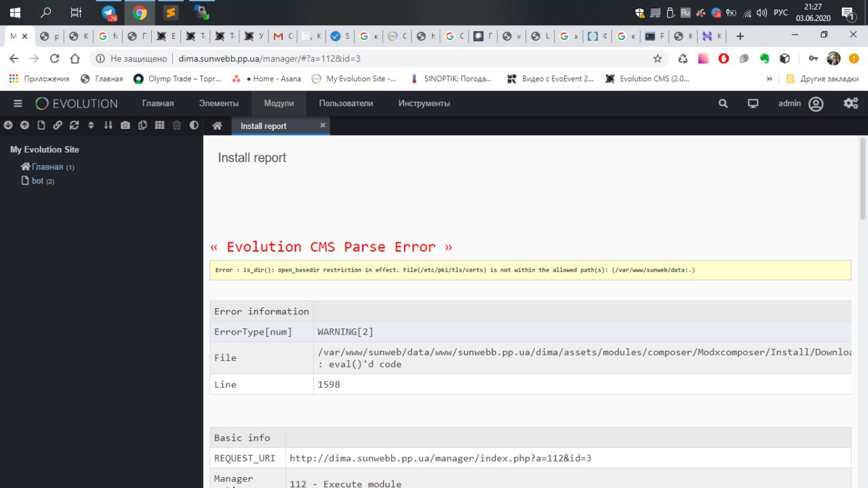Click the volume speaker tray icon

tap(762, 12)
